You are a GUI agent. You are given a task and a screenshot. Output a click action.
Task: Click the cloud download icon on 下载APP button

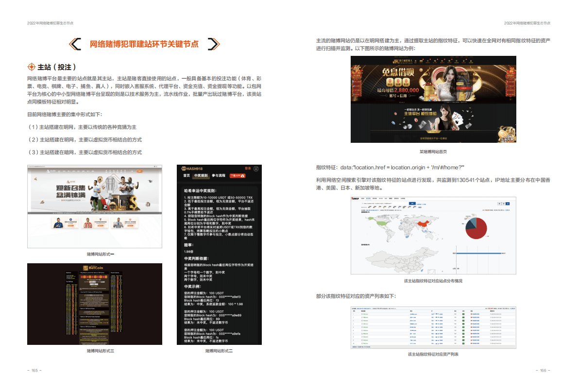point(243,176)
